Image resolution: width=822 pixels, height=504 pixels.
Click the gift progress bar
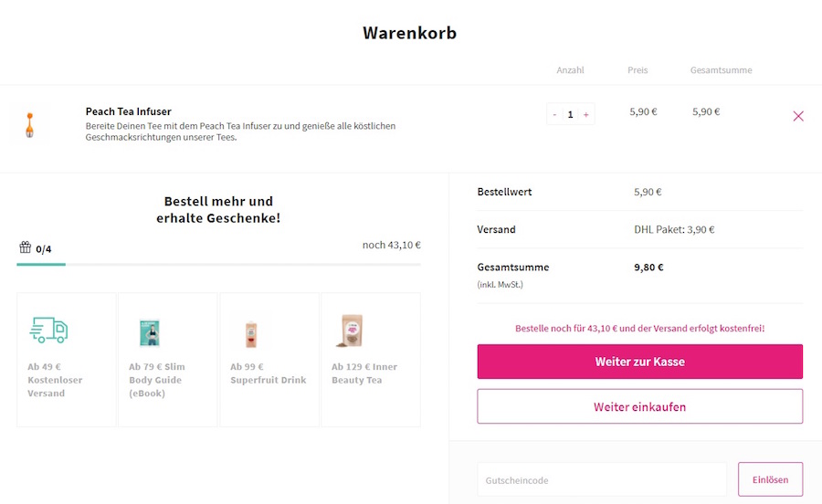[x=218, y=264]
